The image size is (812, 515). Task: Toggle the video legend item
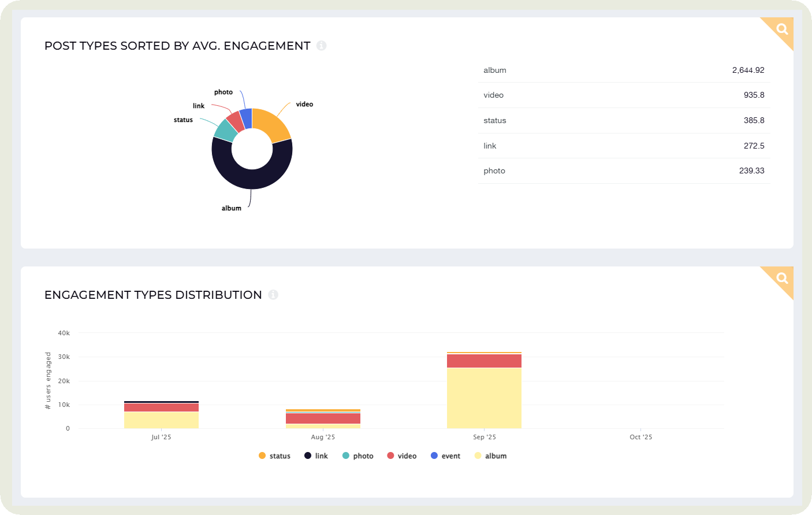click(x=401, y=456)
